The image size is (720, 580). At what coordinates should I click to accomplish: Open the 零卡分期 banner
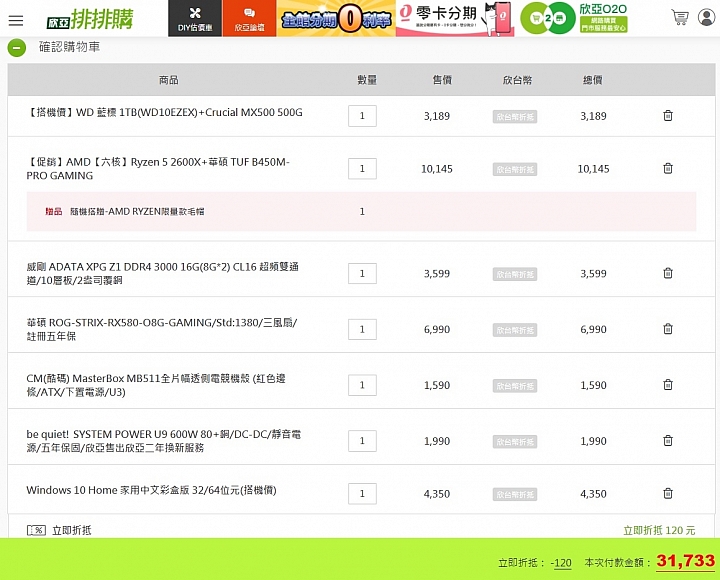point(455,18)
